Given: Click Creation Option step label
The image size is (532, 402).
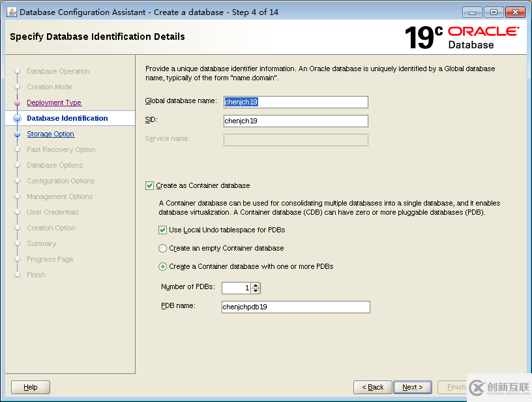Looking at the screenshot, I should pos(51,228).
